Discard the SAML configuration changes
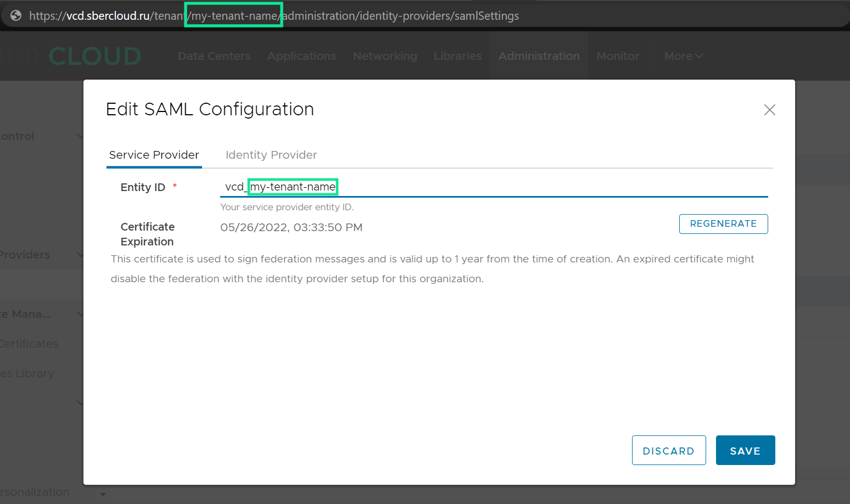 [669, 450]
